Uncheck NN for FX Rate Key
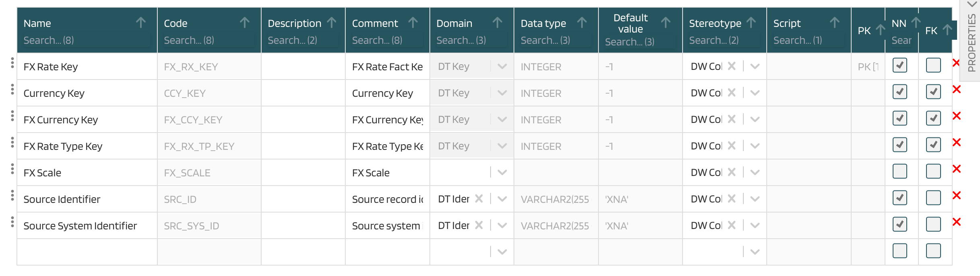 pos(900,65)
